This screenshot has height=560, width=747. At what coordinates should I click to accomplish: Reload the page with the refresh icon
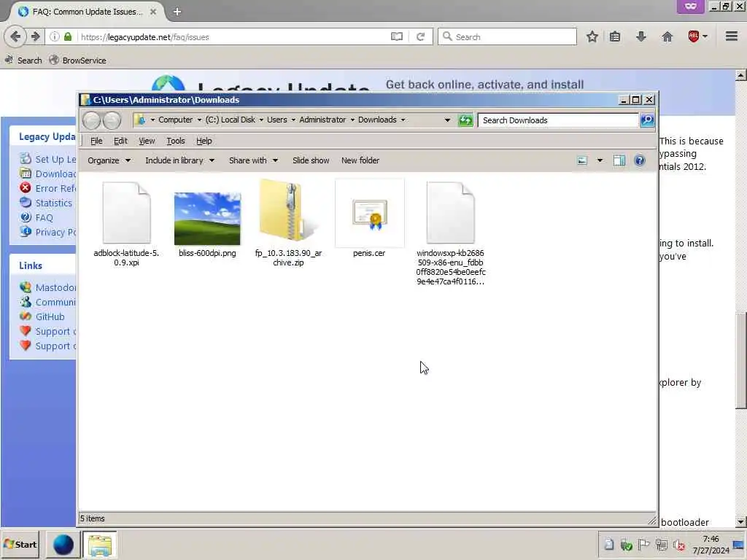click(420, 36)
